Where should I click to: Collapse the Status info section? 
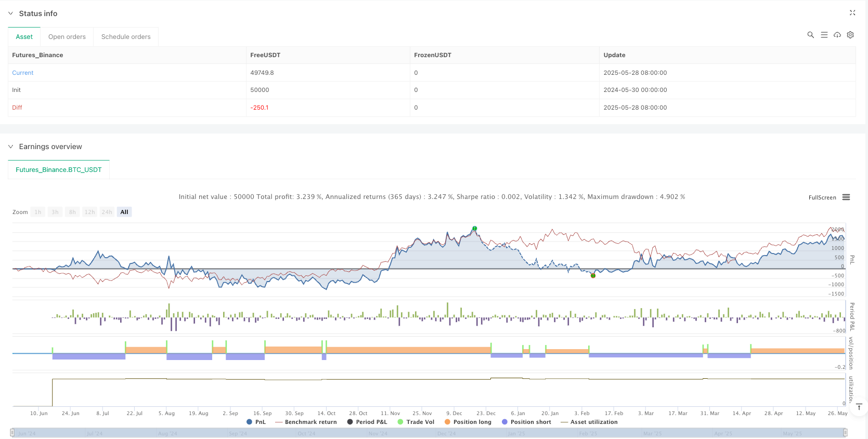pyautogui.click(x=10, y=14)
